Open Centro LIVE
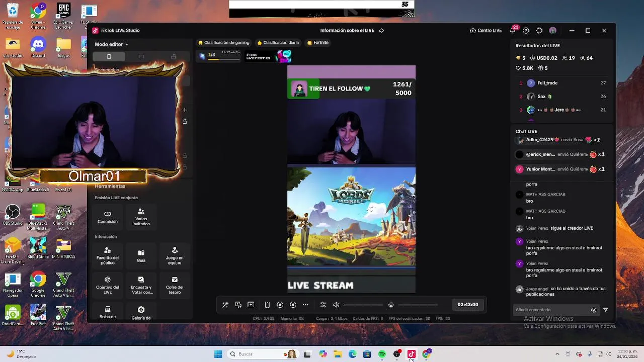The height and width of the screenshot is (362, 644). (x=486, y=31)
